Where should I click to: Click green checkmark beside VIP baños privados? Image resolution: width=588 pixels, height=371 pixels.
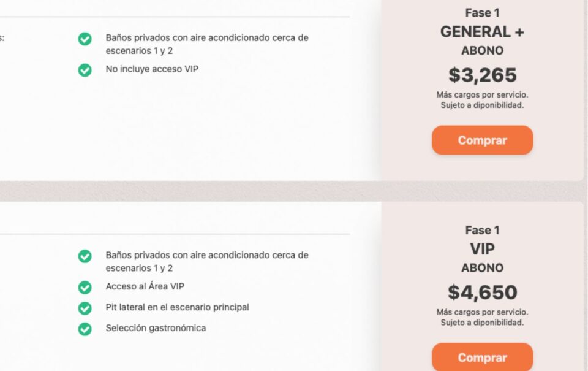[85, 256]
